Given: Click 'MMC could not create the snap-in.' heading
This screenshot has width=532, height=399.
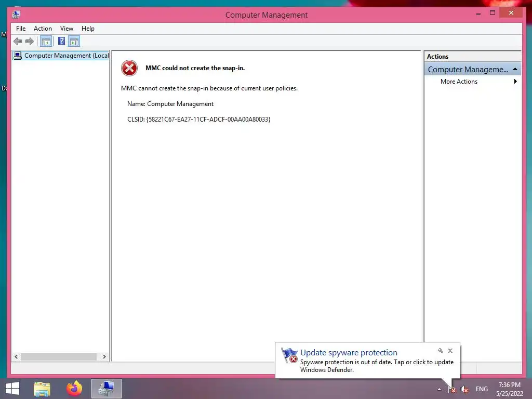Looking at the screenshot, I should click(x=195, y=68).
